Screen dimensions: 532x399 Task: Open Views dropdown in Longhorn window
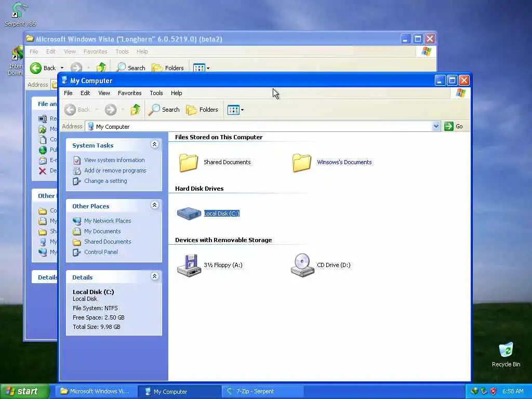208,68
